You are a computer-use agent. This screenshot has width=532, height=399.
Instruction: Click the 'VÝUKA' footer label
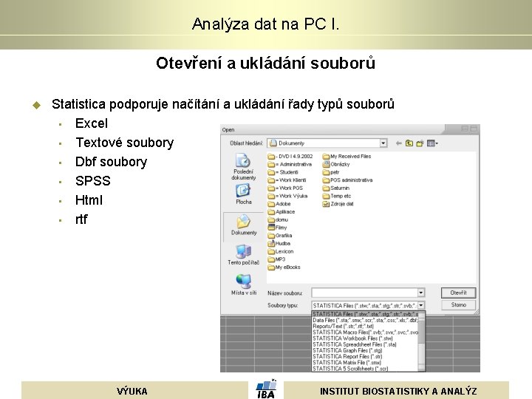pos(132,391)
